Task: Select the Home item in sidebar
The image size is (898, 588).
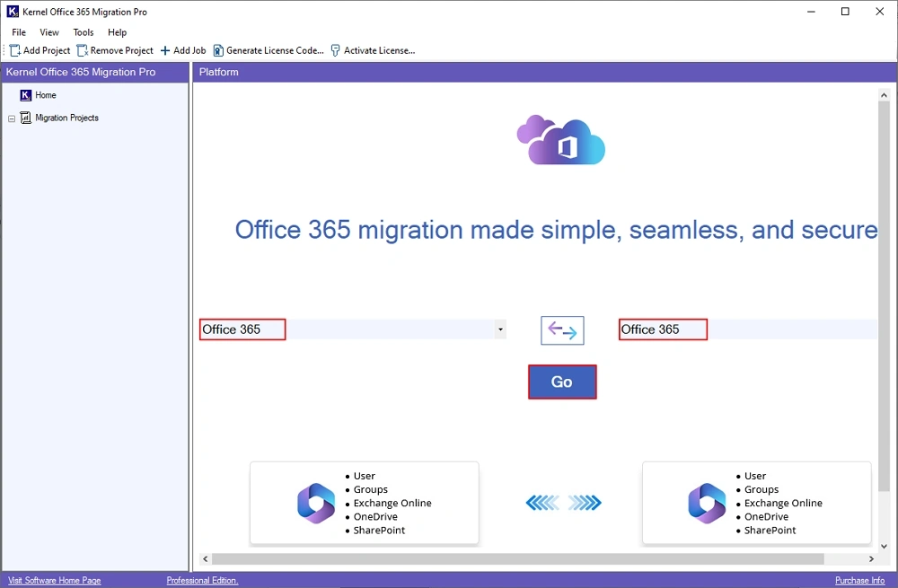Action: (x=43, y=94)
